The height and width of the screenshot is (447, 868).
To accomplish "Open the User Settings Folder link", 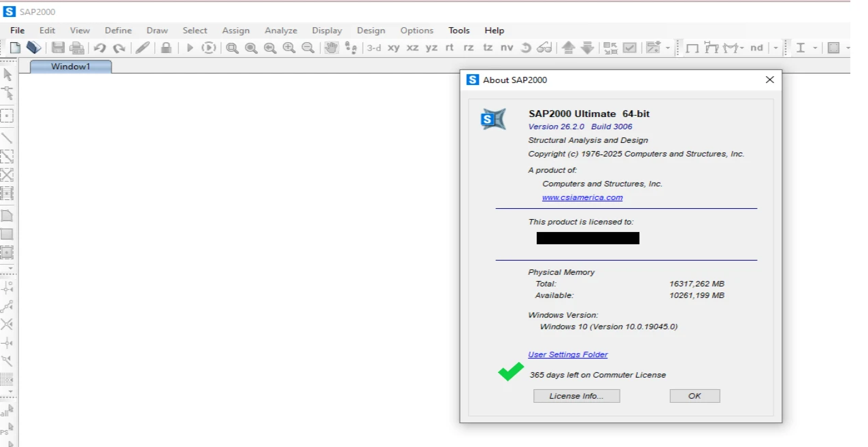I will (568, 354).
